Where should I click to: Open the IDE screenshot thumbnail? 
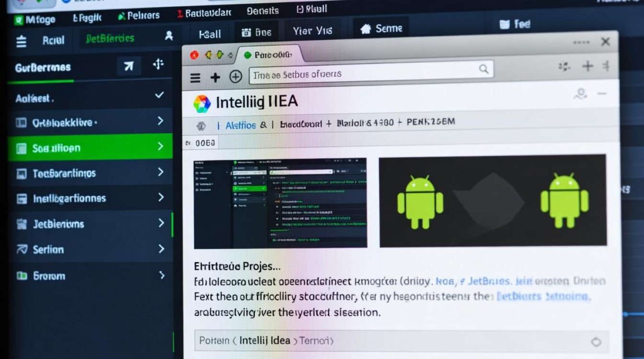280,203
